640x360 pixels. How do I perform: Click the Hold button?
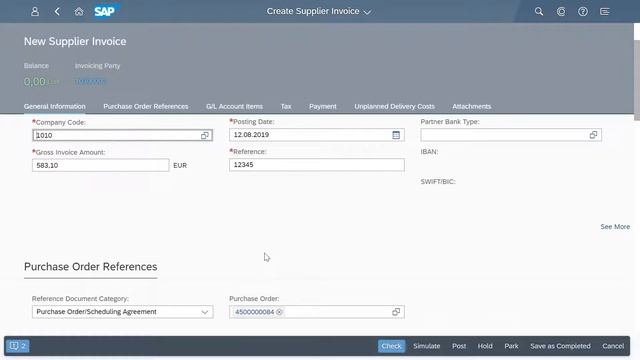[485, 346]
